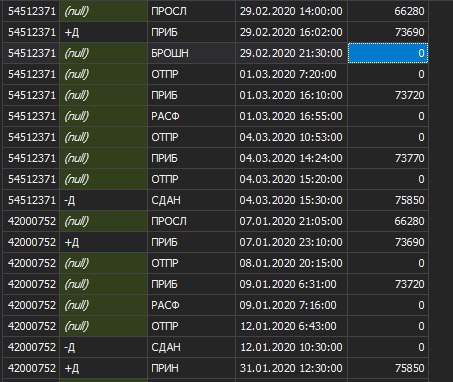
Task: Click the date cell 29.02.2020 16:02:00
Action: (x=291, y=32)
